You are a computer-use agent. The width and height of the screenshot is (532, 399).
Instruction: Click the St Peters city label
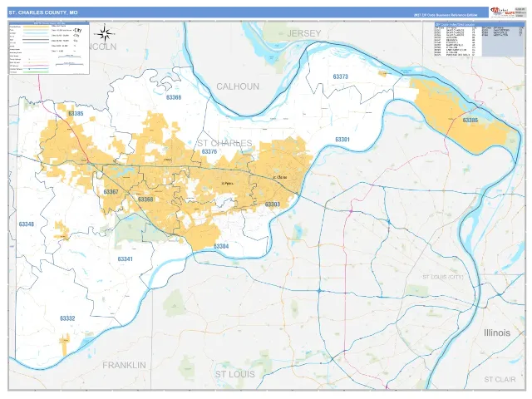click(x=227, y=184)
